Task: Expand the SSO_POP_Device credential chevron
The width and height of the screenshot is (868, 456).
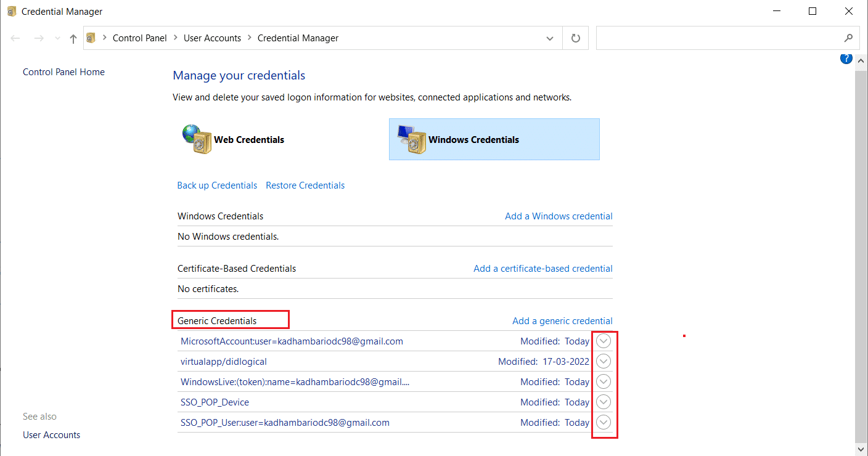Action: pos(604,402)
